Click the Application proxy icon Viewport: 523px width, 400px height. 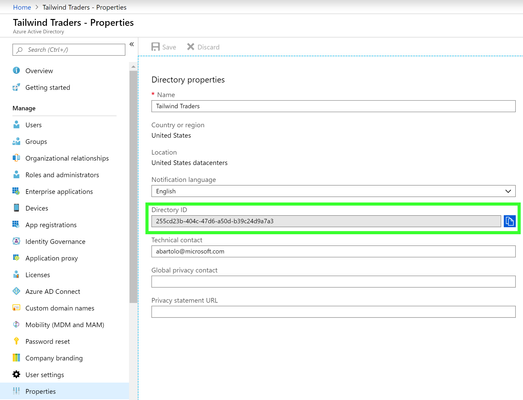click(16, 258)
